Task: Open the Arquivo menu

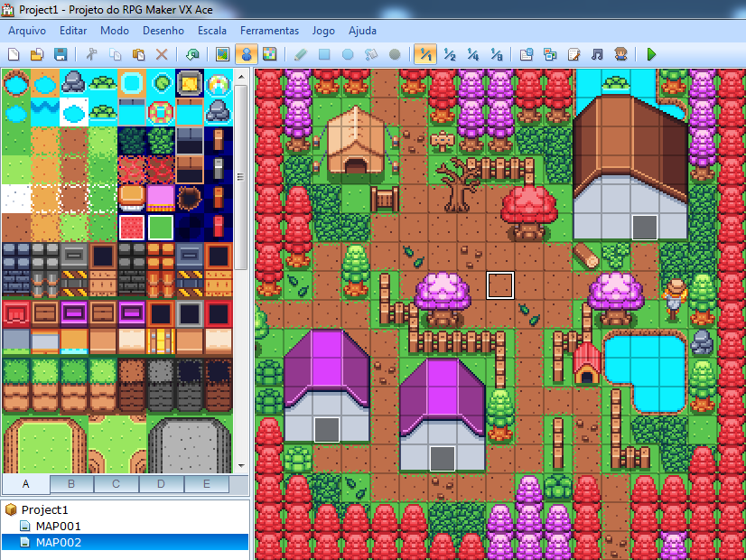Action: click(27, 31)
